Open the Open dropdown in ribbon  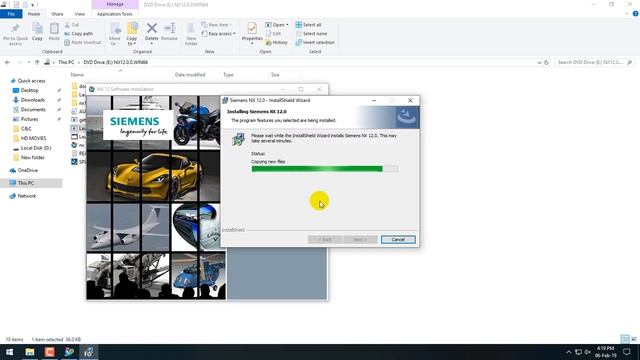(x=277, y=25)
